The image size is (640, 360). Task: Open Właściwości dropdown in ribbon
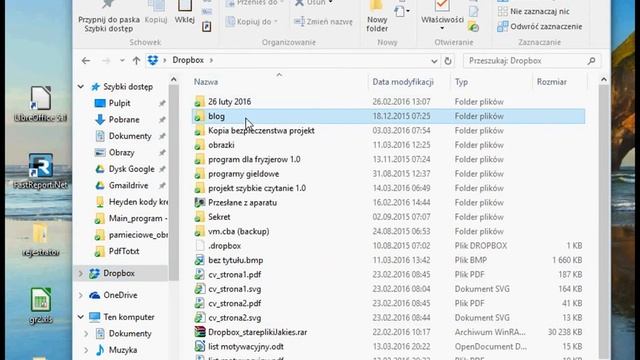[x=442, y=16]
